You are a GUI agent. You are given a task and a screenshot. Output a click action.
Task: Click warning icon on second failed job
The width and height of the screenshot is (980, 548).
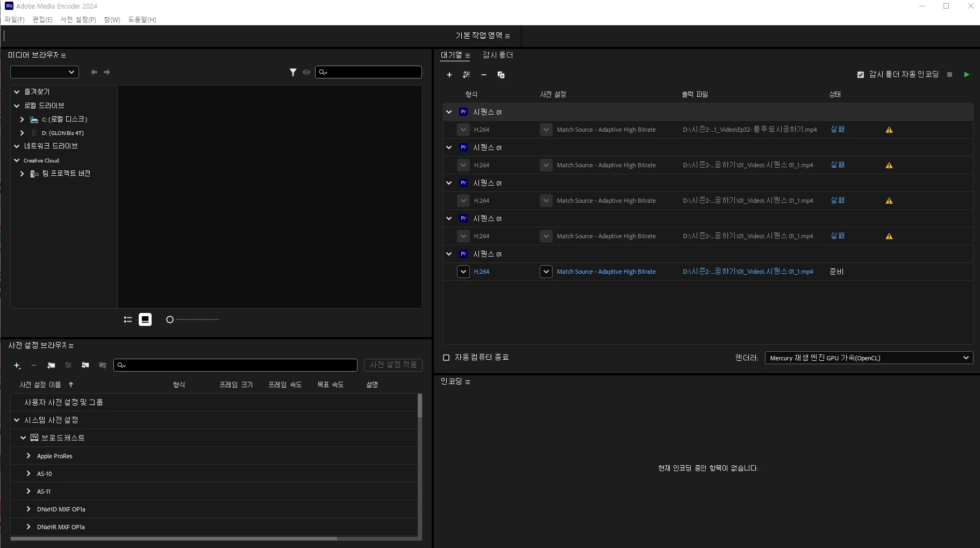(889, 165)
